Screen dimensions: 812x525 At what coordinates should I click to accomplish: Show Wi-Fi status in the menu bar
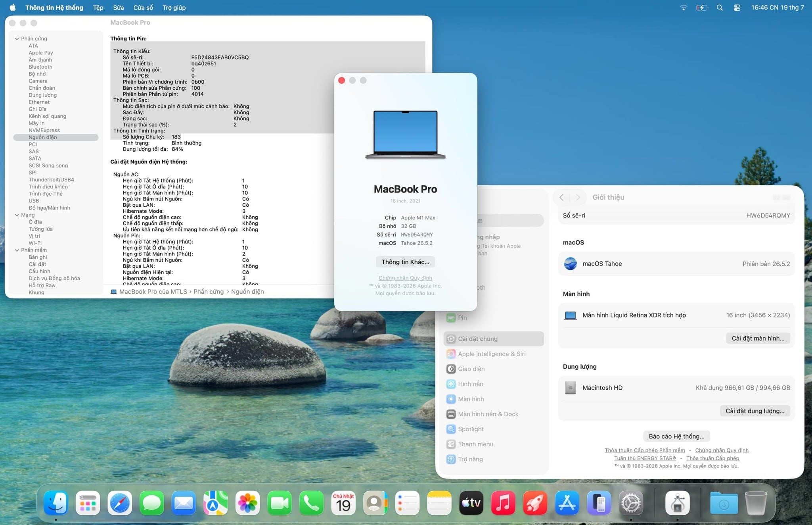(x=684, y=8)
